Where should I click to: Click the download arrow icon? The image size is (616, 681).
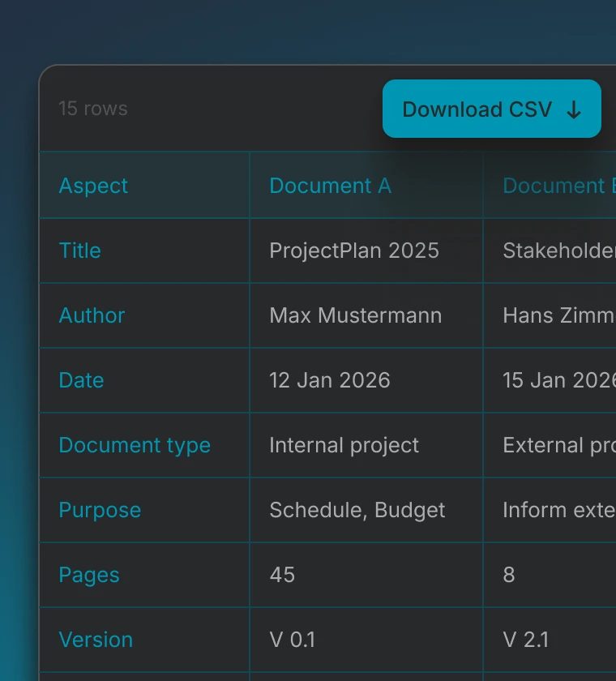click(574, 110)
